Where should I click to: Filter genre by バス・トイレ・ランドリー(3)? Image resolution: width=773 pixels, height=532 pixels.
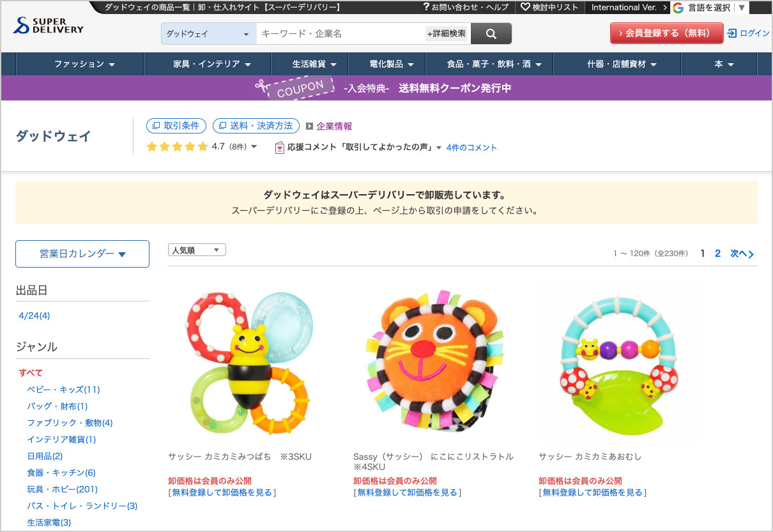(82, 506)
